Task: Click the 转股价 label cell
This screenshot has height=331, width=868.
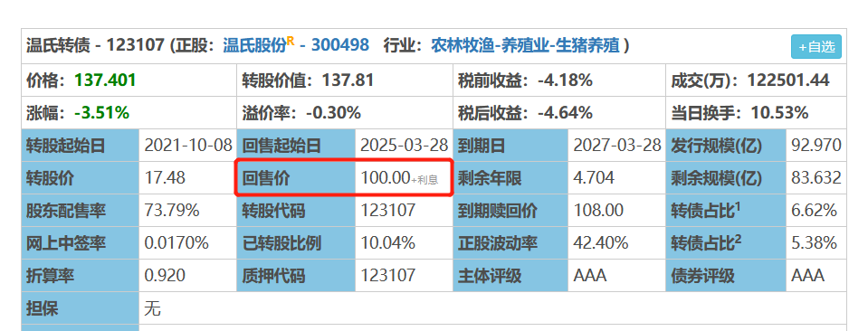Action: click(81, 178)
